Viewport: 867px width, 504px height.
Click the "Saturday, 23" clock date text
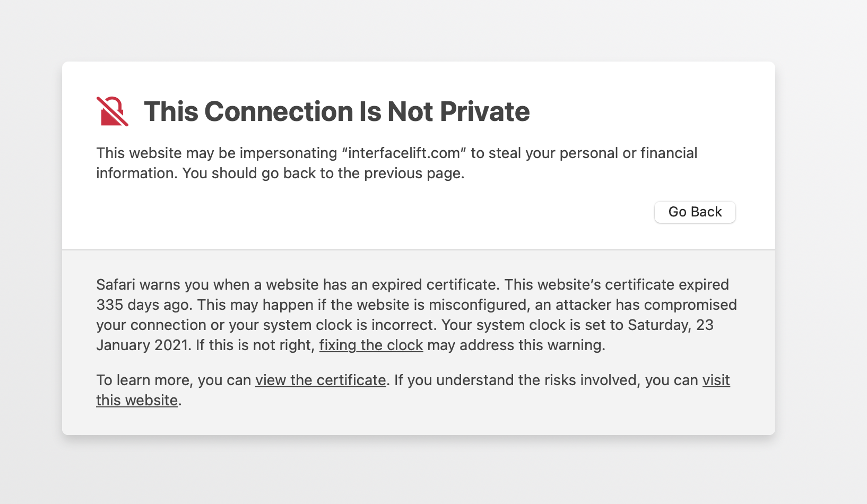click(670, 325)
